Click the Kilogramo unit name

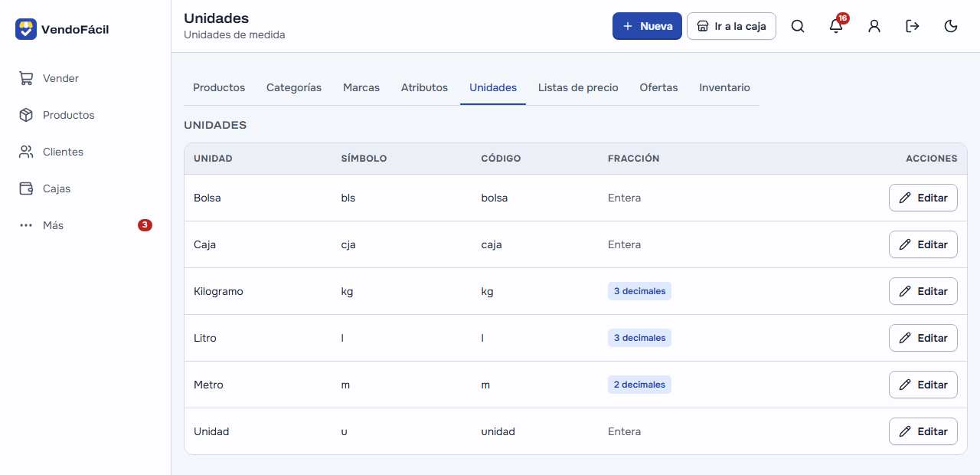(x=218, y=291)
